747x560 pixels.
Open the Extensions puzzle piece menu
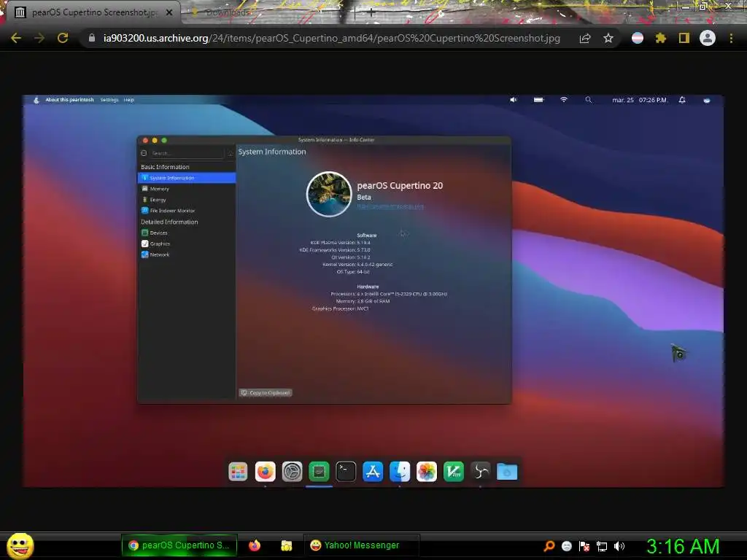coord(660,38)
